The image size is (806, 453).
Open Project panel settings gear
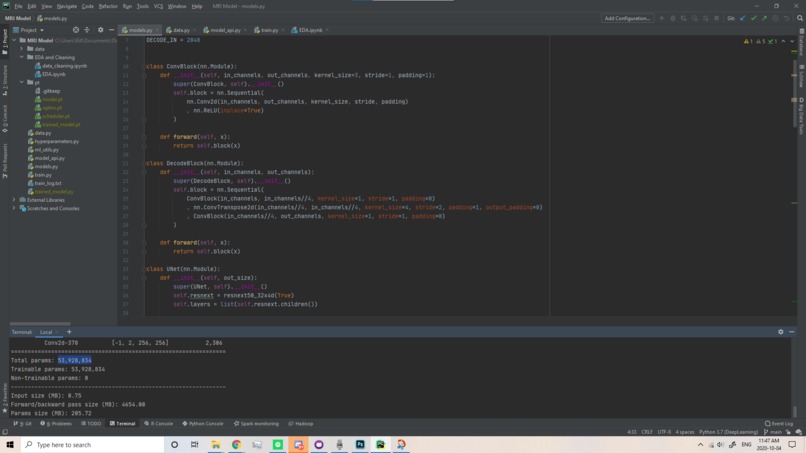100,30
